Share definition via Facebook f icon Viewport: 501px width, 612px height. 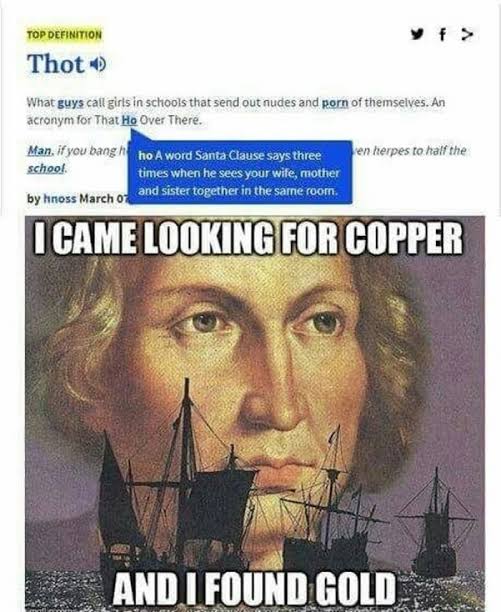pos(442,35)
